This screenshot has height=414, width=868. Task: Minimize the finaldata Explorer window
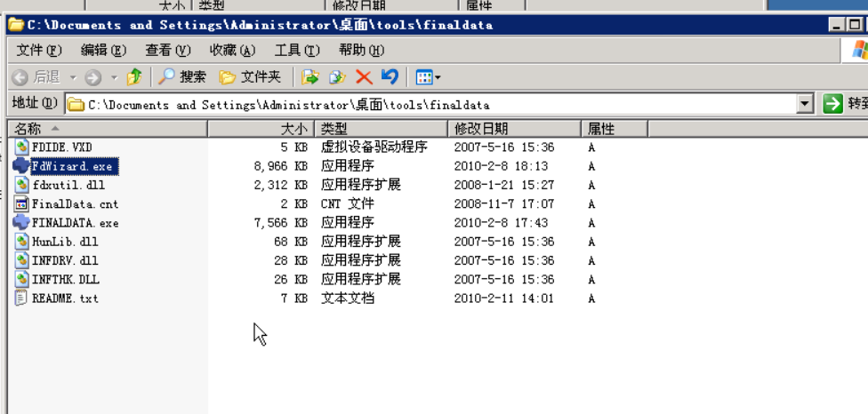pos(837,25)
